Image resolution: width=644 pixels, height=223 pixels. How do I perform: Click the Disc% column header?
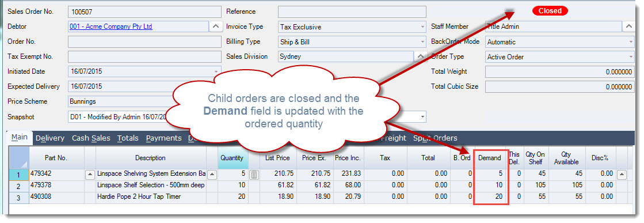(x=600, y=158)
